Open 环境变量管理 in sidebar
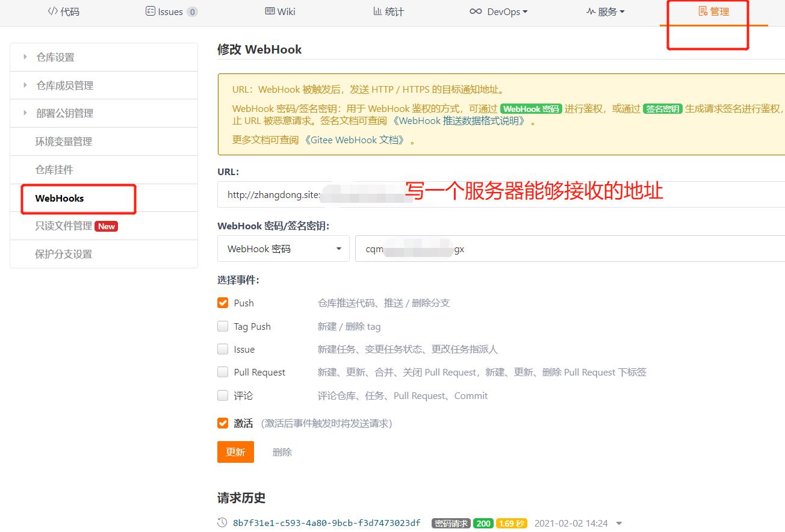Image resolution: width=785 pixels, height=532 pixels. (x=104, y=141)
